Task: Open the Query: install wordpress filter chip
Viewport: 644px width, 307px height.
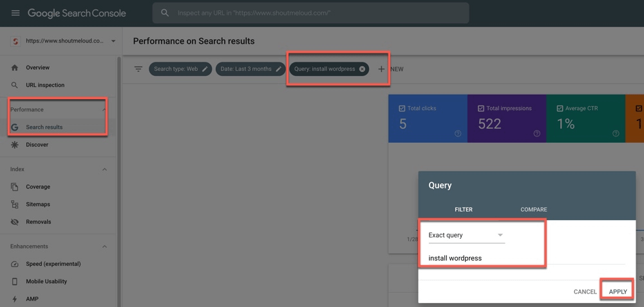Action: [329, 69]
